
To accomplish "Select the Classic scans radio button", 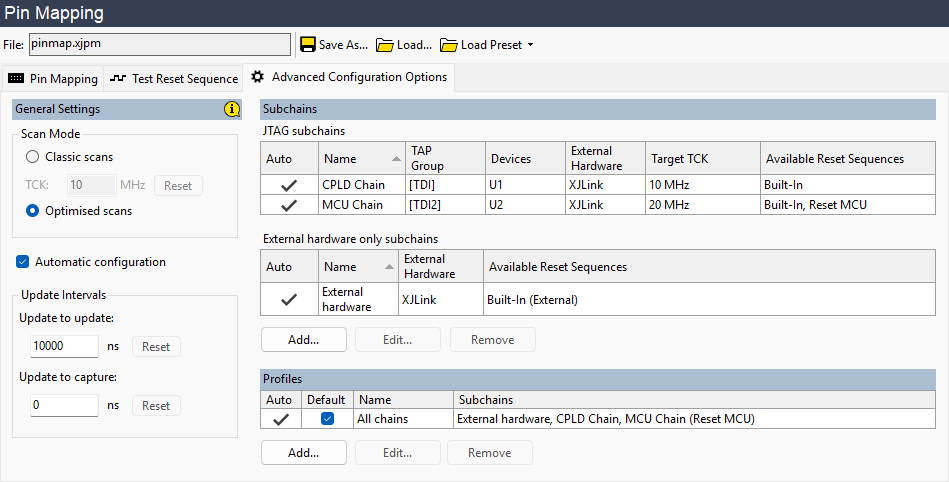I will click(x=33, y=157).
